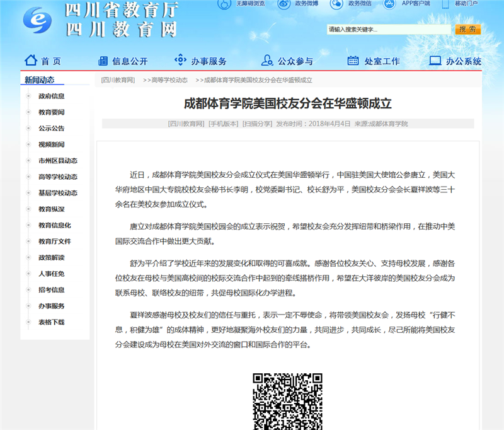Click the bullet icon next to 招考信息
Image resolution: width=504 pixels, height=430 pixels.
[28, 289]
